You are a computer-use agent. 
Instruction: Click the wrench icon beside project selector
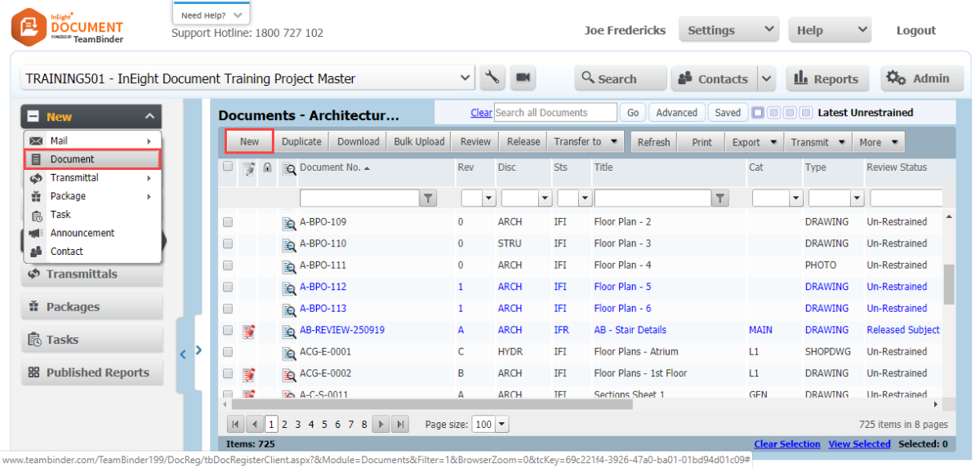click(492, 78)
